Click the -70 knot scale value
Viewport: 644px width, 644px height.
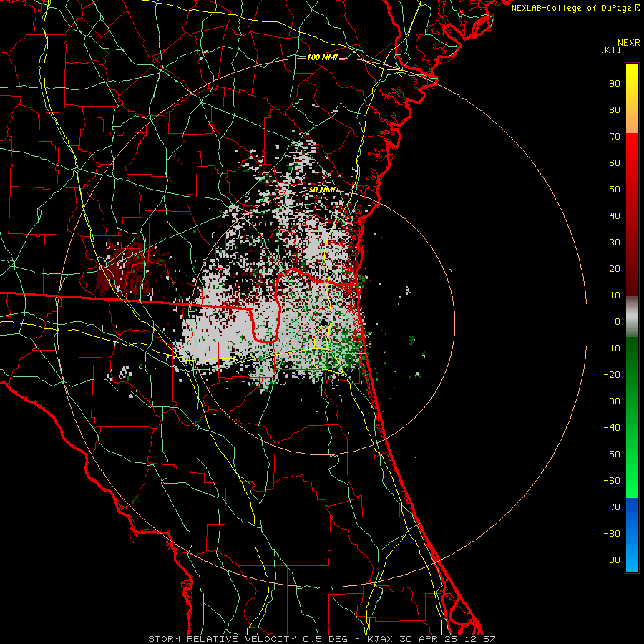(612, 507)
